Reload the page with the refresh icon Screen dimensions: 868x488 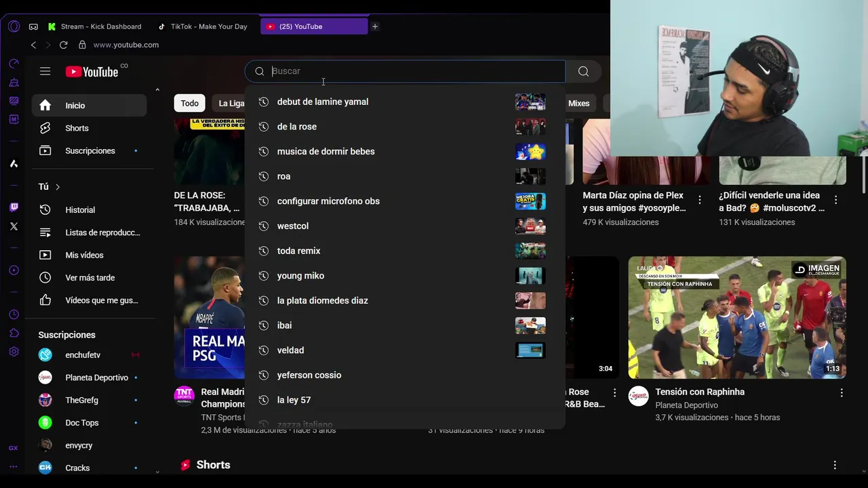tap(63, 45)
